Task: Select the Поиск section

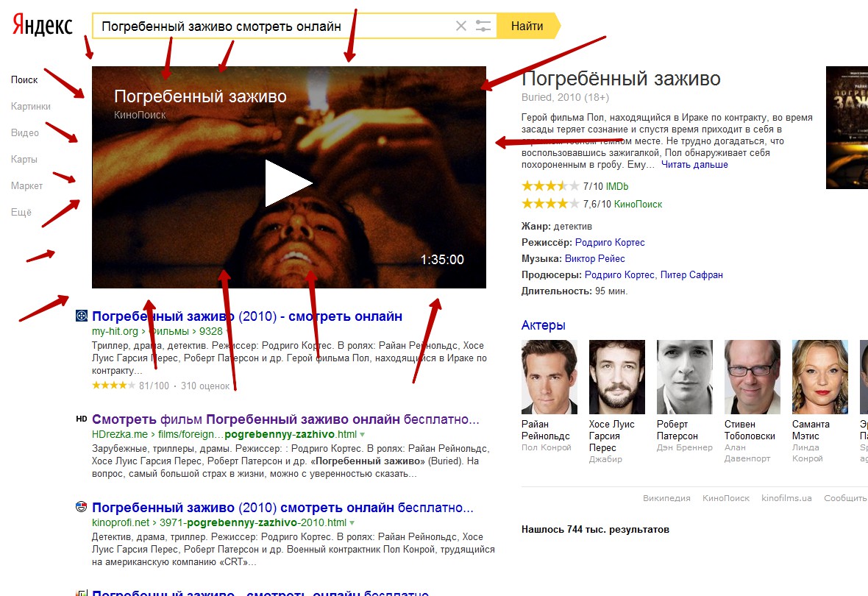Action: [x=24, y=79]
